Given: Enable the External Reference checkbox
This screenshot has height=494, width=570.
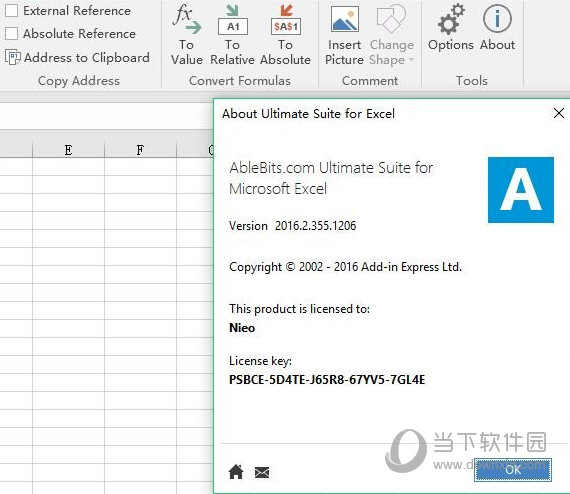Looking at the screenshot, I should [11, 11].
